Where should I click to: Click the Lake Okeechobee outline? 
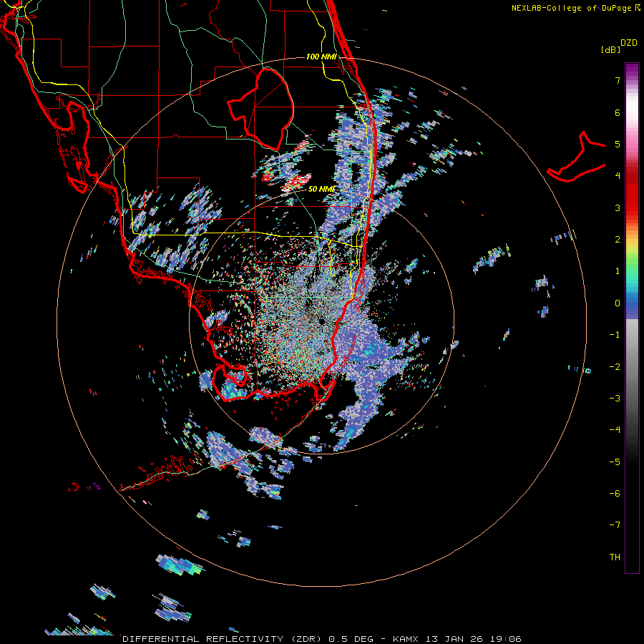pyautogui.click(x=260, y=109)
